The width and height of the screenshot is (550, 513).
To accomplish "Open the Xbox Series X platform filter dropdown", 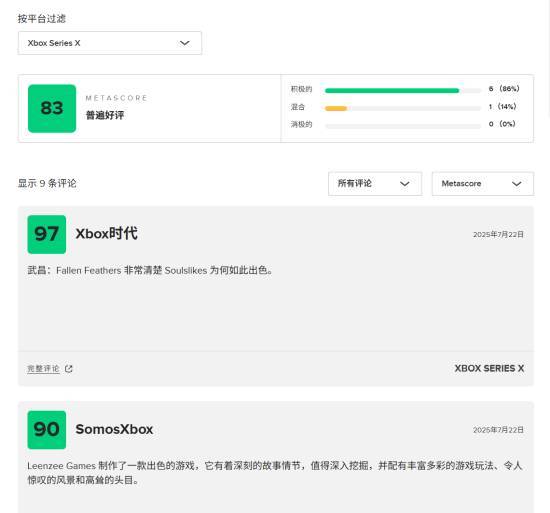I will [110, 43].
